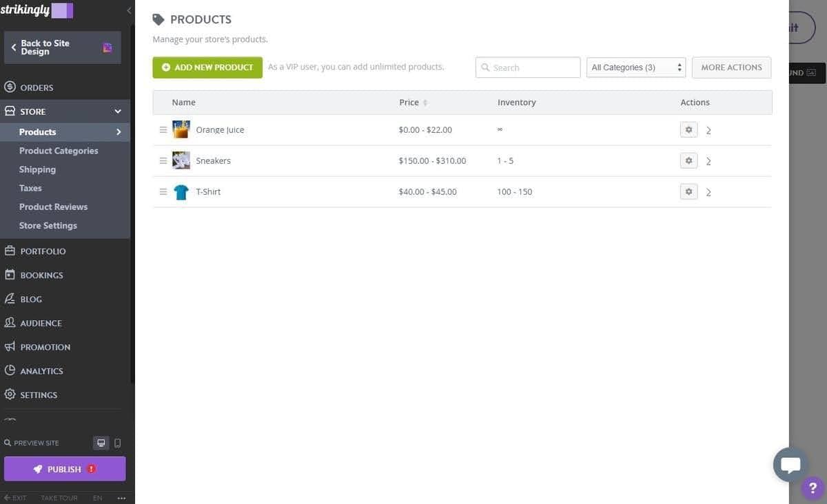
Task: Select Blog in the sidebar
Action: pyautogui.click(x=31, y=299)
